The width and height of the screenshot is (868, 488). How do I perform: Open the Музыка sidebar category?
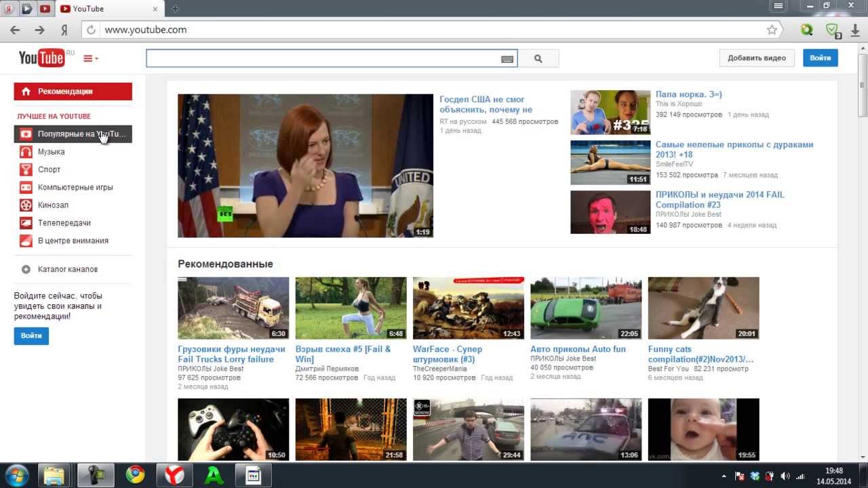tap(51, 152)
